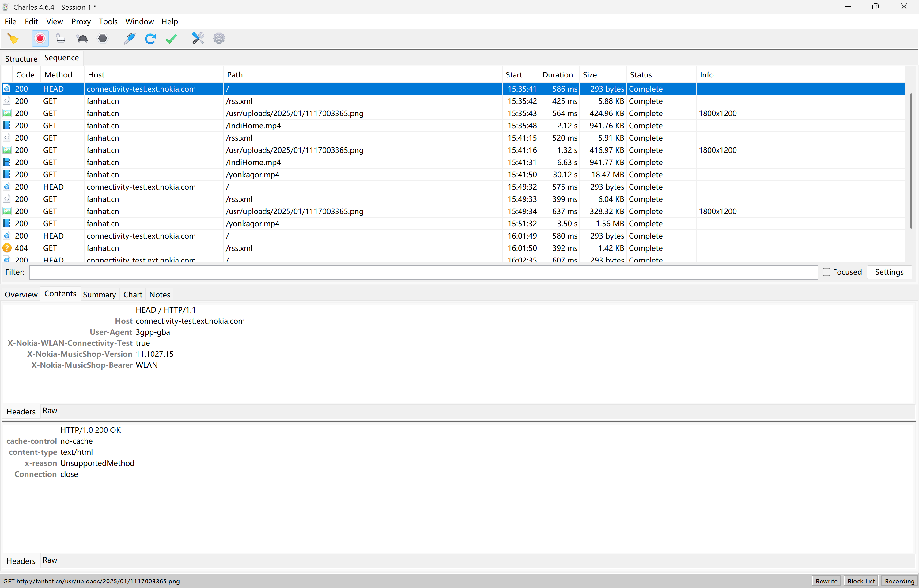919x588 pixels.
Task: Click image icon of 15:41:16 png row
Action: (x=7, y=150)
